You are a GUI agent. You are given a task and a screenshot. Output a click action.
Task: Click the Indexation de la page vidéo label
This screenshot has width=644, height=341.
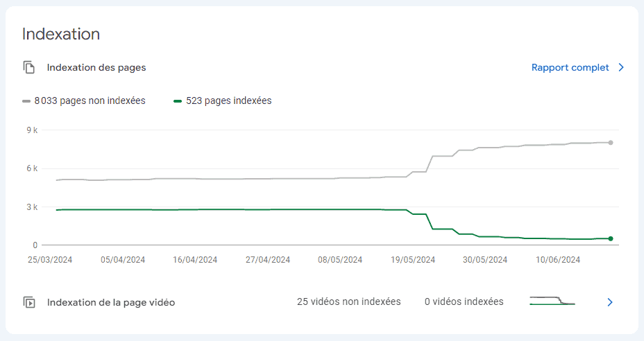pyautogui.click(x=111, y=302)
